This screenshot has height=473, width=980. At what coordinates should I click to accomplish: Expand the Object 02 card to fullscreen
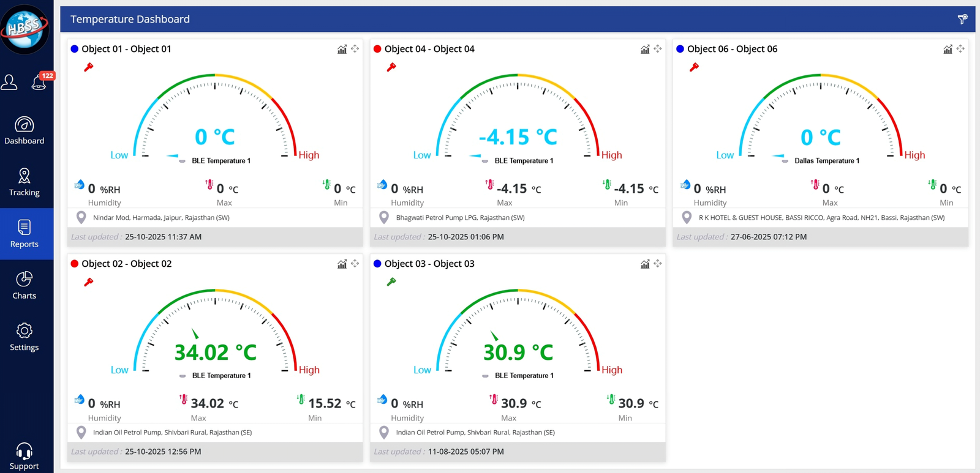[x=355, y=264]
